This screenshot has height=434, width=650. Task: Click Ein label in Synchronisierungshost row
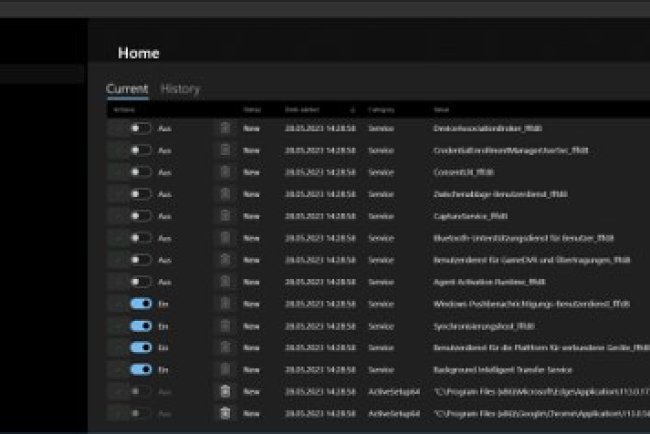(163, 326)
